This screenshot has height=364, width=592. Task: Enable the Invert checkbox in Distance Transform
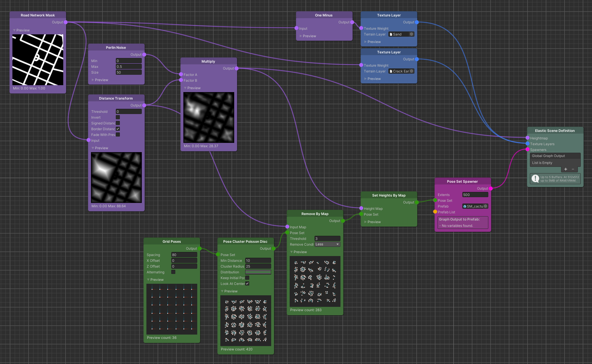118,117
